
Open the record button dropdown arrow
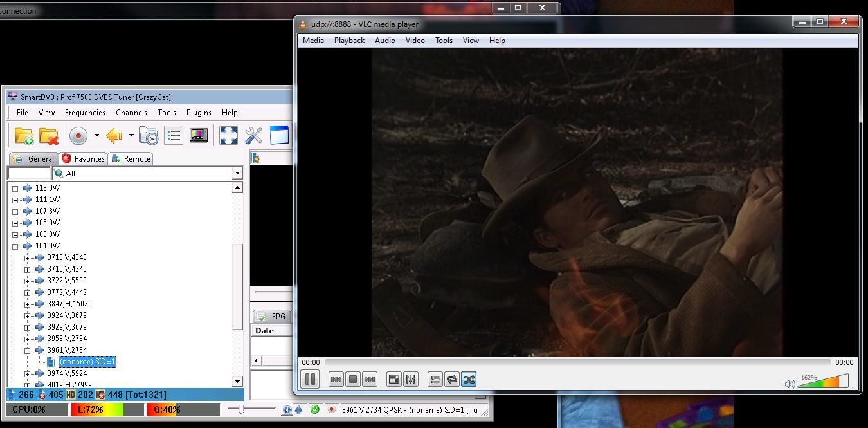click(96, 136)
